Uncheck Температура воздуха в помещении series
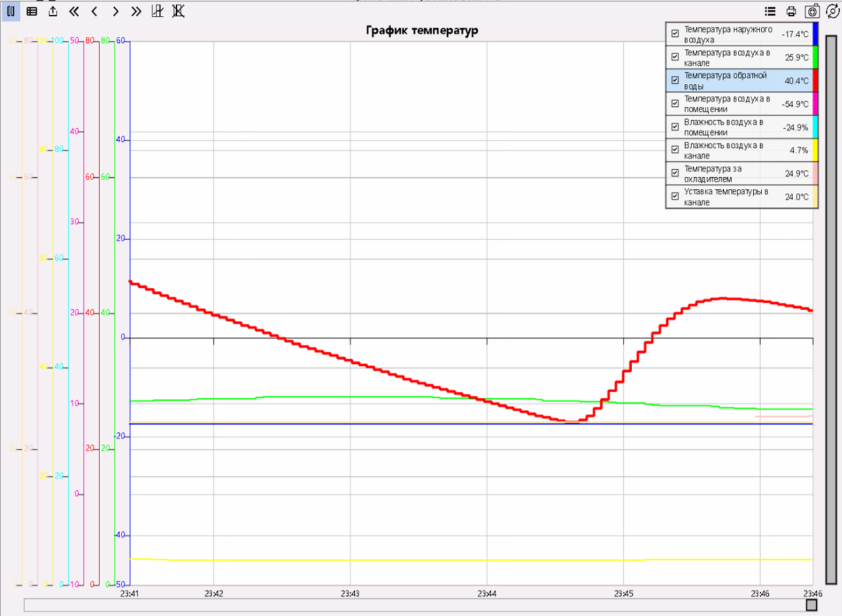This screenshot has width=842, height=616. (x=675, y=104)
